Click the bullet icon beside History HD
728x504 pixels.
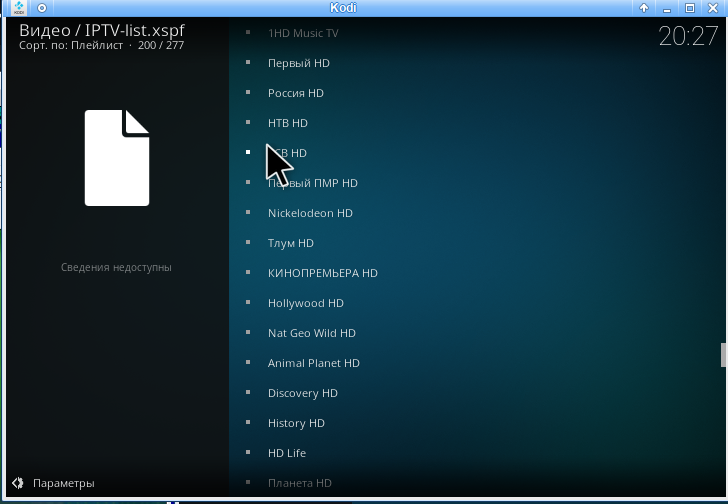248,423
